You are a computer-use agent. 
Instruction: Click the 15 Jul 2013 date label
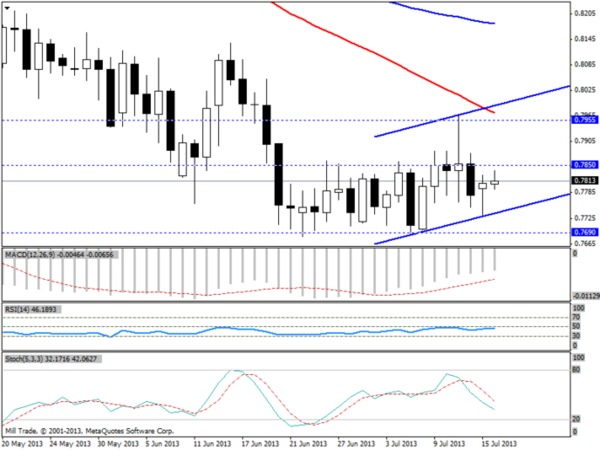pyautogui.click(x=498, y=444)
